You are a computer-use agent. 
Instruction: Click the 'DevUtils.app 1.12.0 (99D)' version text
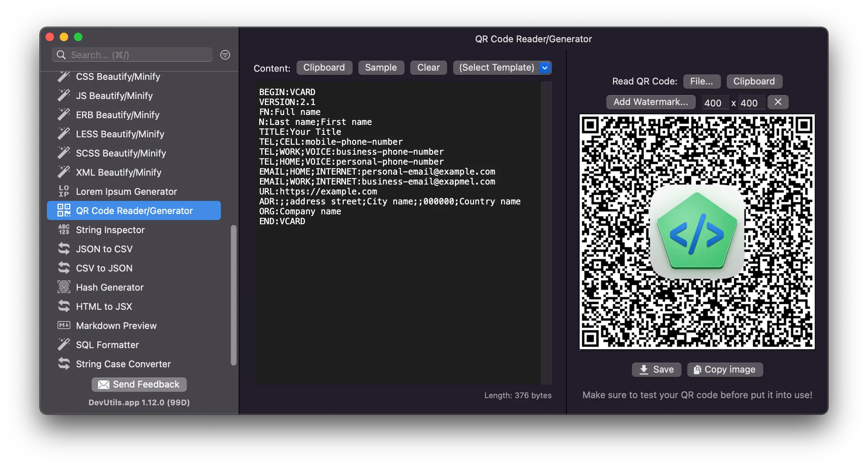point(139,402)
